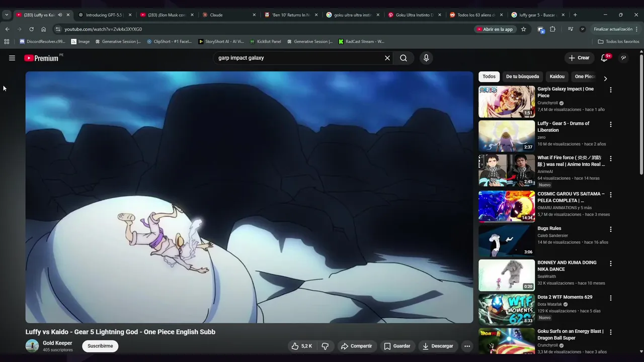Open the YouTube guide hamburger menu

tap(12, 58)
